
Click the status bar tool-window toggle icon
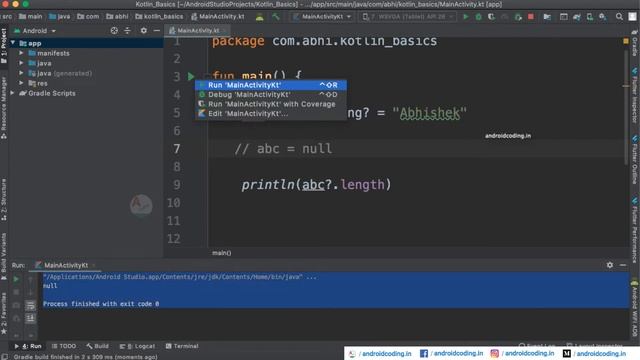pos(4,356)
